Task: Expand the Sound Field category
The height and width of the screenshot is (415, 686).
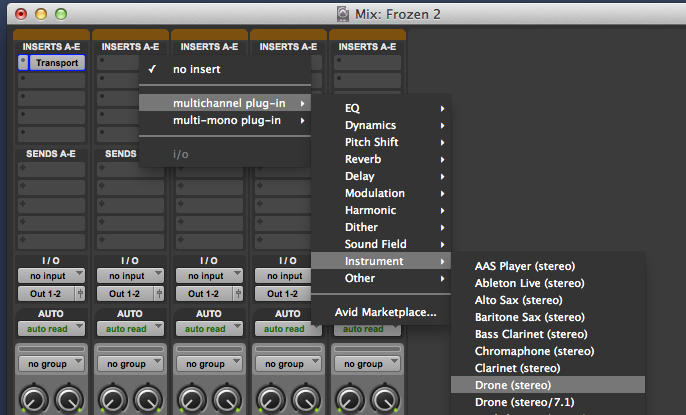Action: (381, 244)
